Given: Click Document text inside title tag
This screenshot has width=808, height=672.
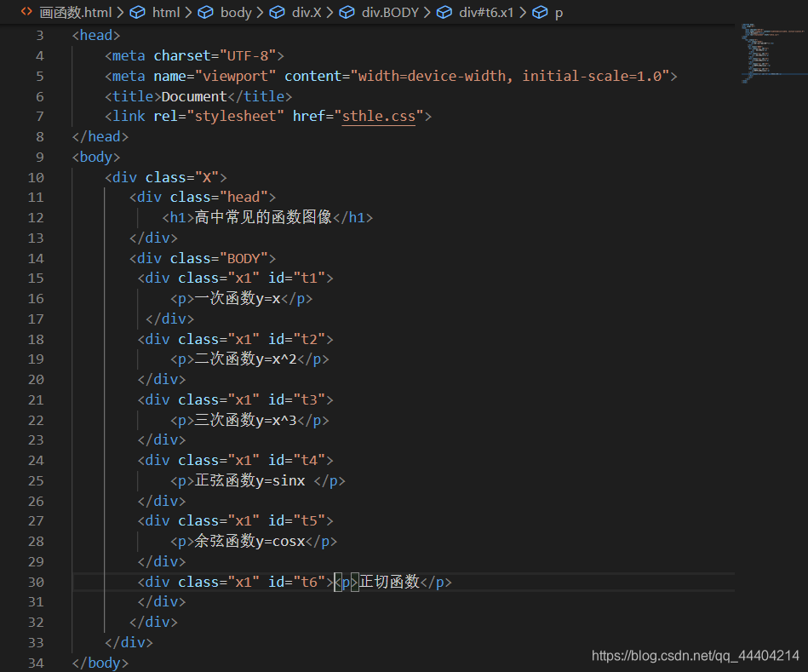Looking at the screenshot, I should click(194, 96).
